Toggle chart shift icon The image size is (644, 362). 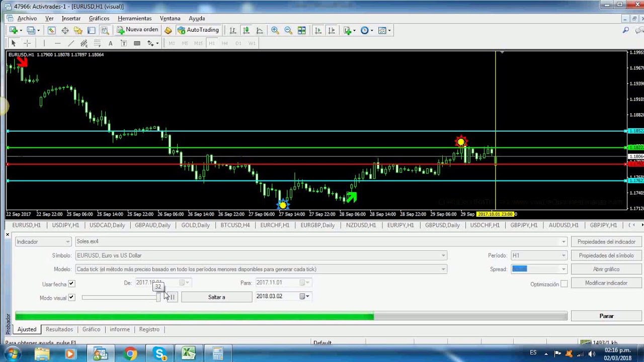click(332, 30)
